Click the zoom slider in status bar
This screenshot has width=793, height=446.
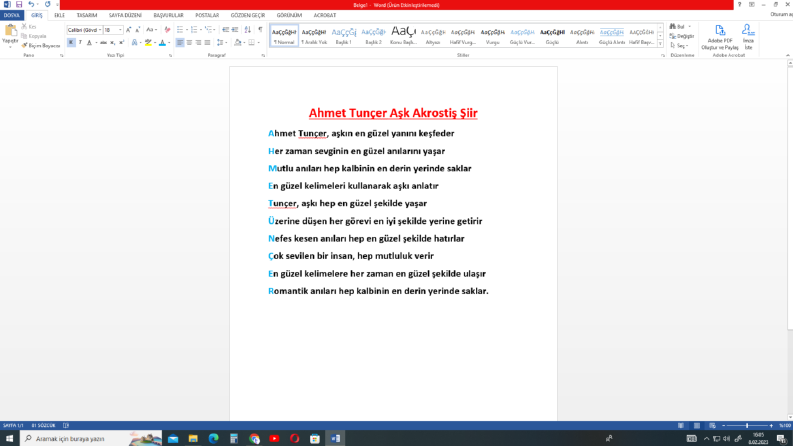click(x=747, y=426)
